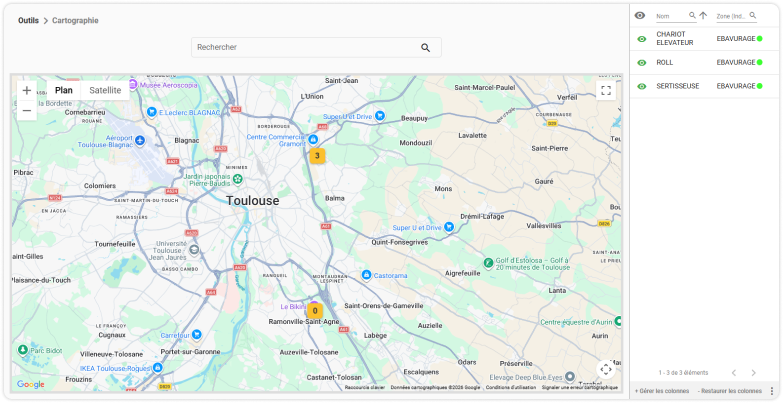This screenshot has width=783, height=403.
Task: Sort by Nom using the arrow icon
Action: click(703, 15)
